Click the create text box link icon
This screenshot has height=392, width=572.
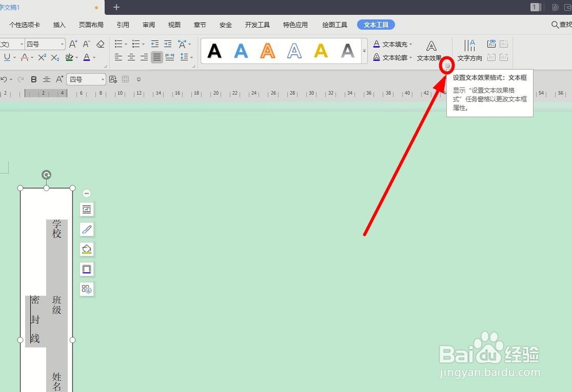click(x=491, y=44)
